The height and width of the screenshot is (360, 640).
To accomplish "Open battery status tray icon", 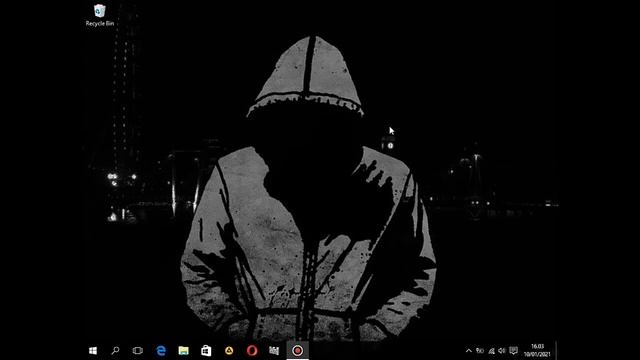I will coord(480,351).
